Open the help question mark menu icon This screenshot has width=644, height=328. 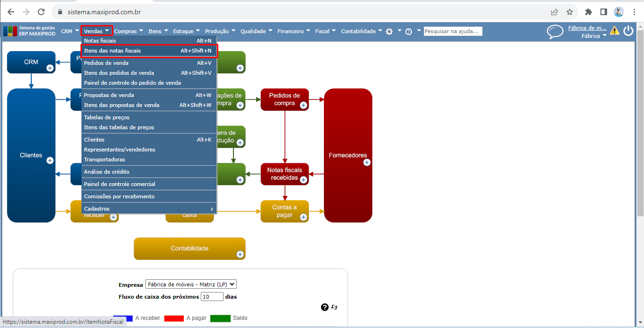tap(408, 31)
